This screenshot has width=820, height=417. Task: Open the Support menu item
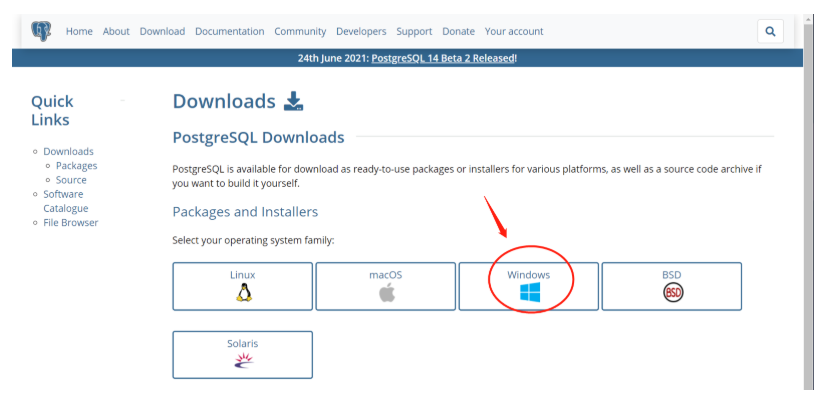coord(414,31)
